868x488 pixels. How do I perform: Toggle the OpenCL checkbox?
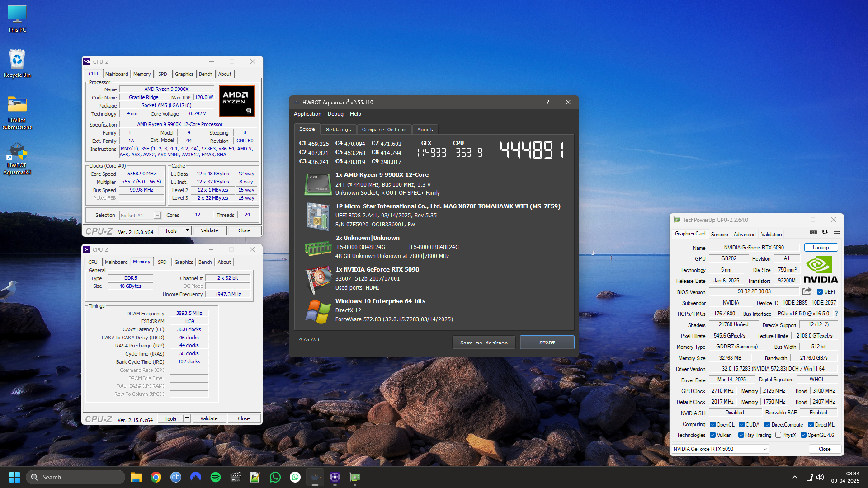coord(712,425)
